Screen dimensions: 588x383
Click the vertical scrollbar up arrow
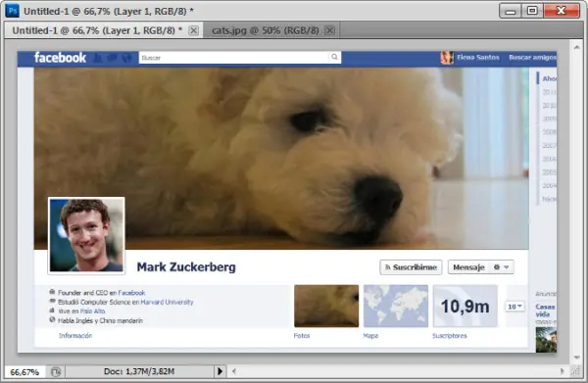pos(577,47)
